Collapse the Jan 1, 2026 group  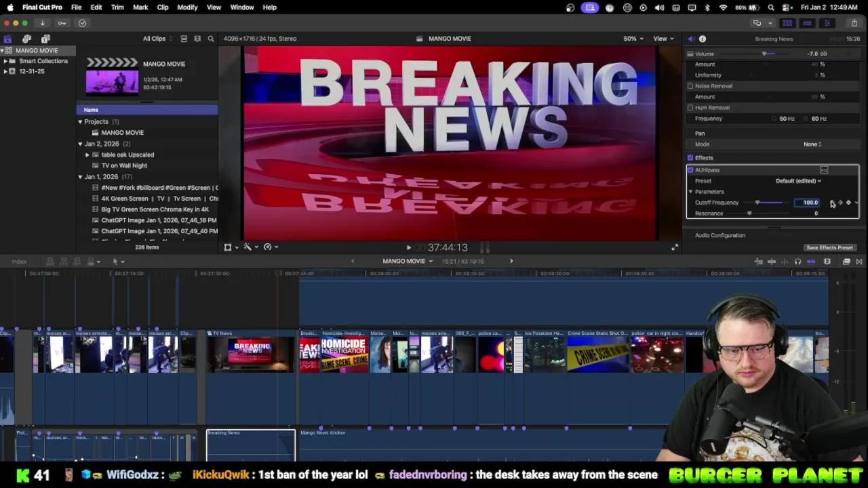[80, 177]
